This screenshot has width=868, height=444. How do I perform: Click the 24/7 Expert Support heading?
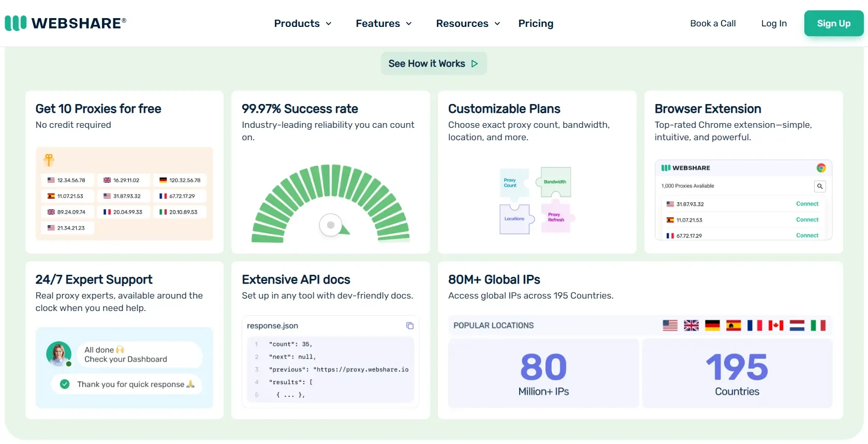click(x=94, y=279)
